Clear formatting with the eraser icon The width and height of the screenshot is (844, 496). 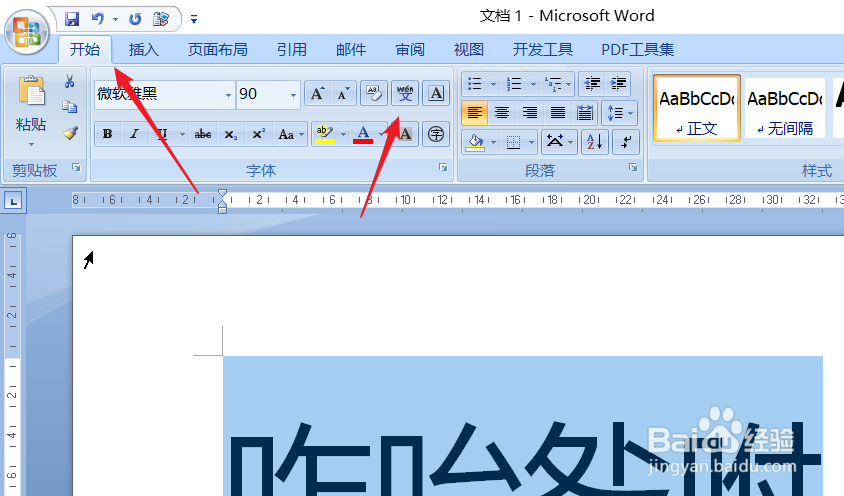[374, 93]
